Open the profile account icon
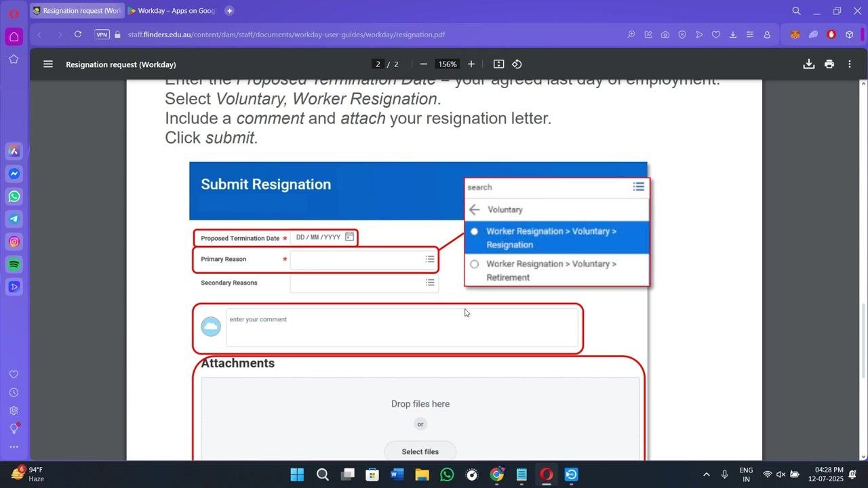868x488 pixels. pyautogui.click(x=767, y=35)
